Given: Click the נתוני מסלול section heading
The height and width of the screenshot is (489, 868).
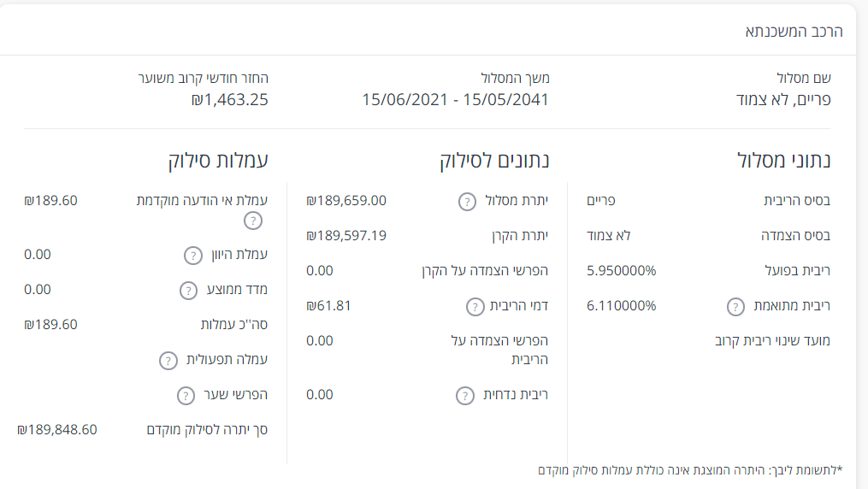Looking at the screenshot, I should pyautogui.click(x=783, y=160).
